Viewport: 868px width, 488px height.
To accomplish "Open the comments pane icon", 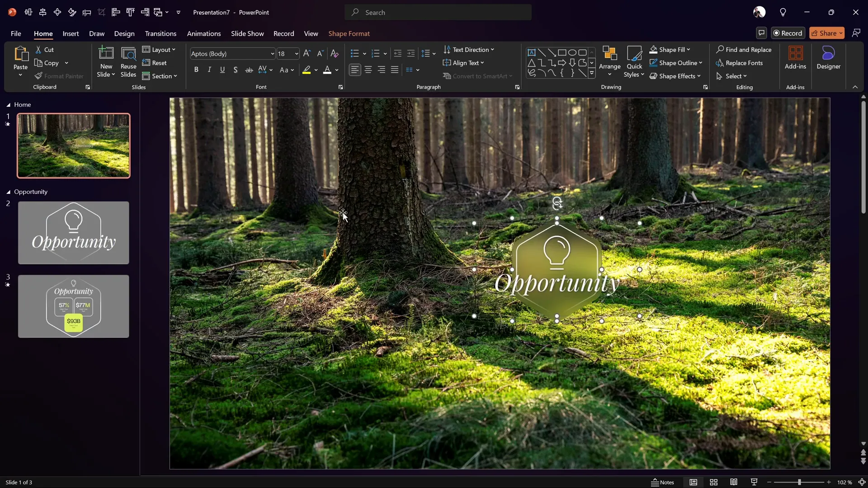I will point(761,33).
